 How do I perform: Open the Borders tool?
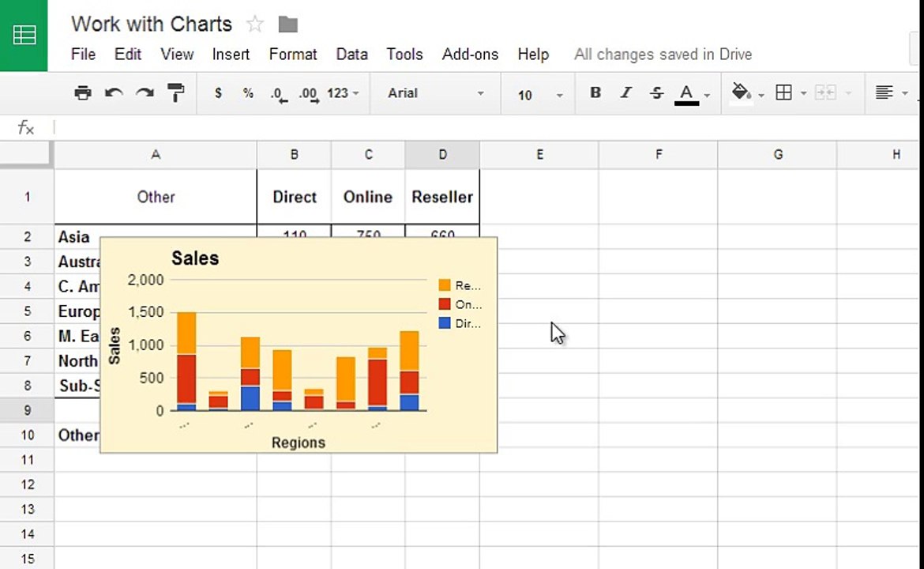[783, 92]
